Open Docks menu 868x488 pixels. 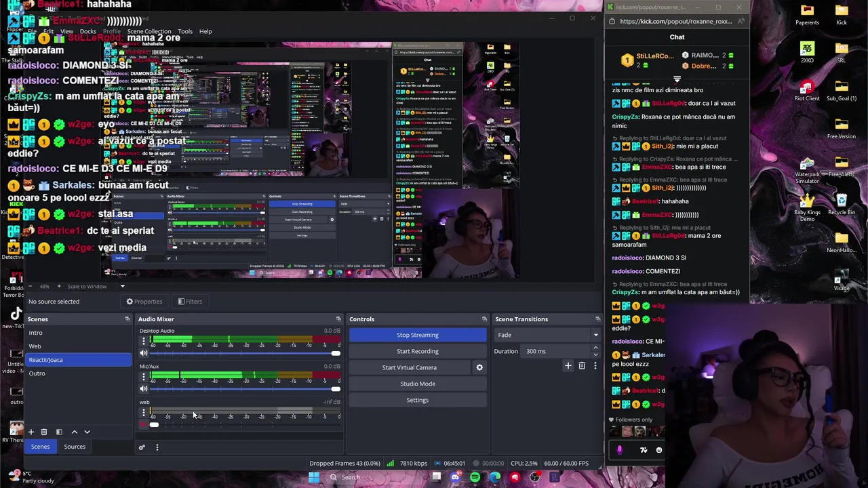click(x=87, y=31)
